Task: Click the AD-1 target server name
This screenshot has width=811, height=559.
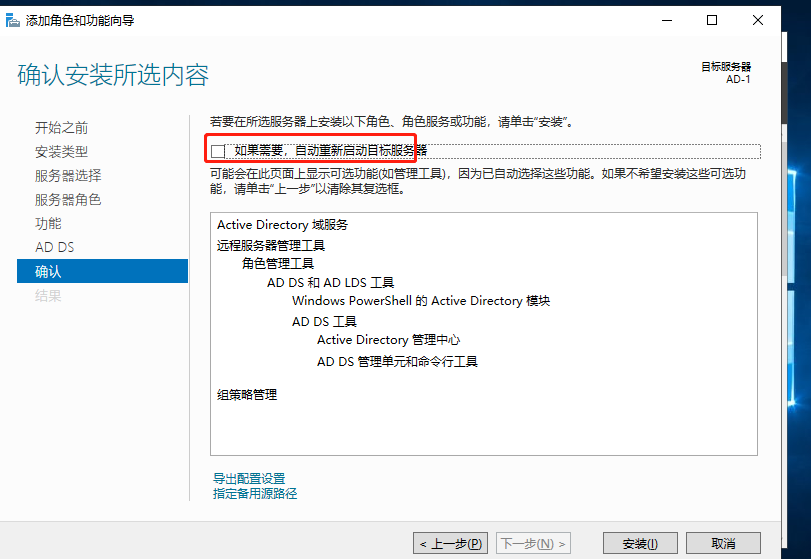Action: 738,79
